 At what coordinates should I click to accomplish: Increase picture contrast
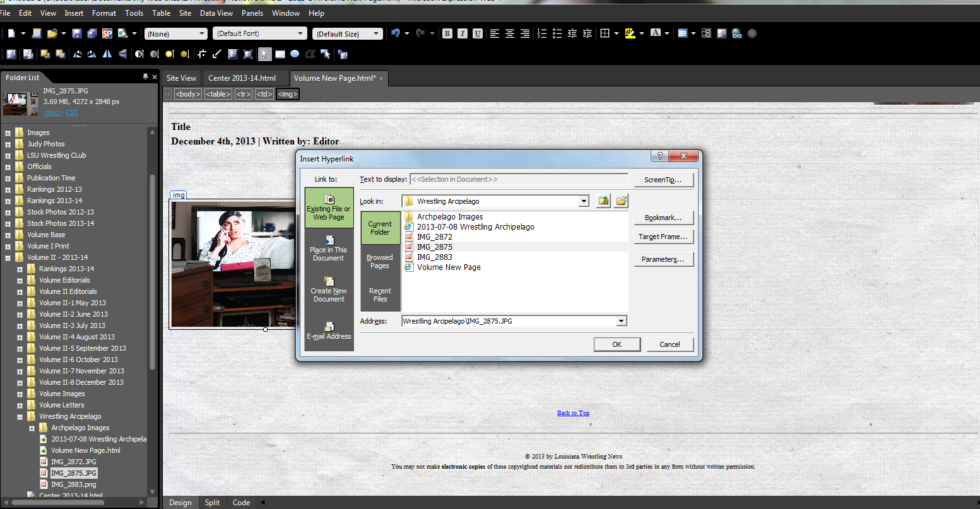pyautogui.click(x=139, y=54)
